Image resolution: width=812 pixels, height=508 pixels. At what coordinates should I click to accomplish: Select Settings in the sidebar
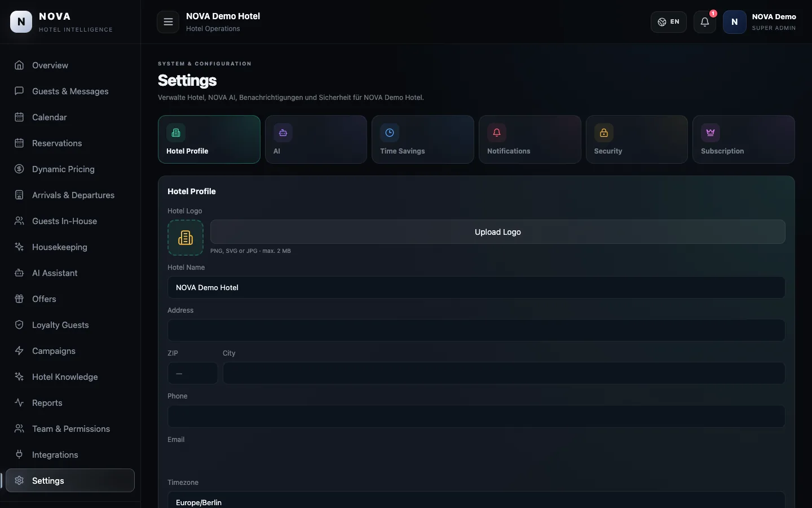[70, 480]
